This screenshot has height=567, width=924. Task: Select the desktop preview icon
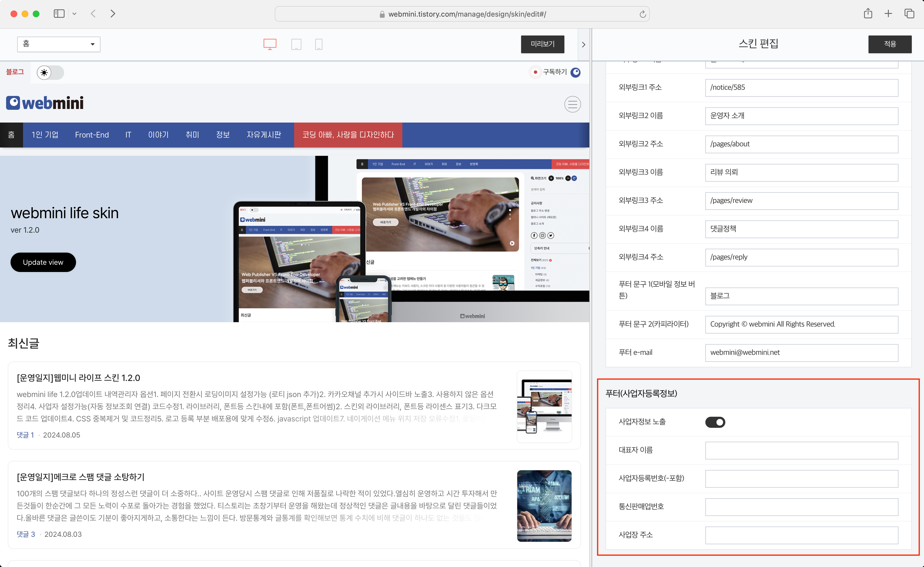[269, 44]
